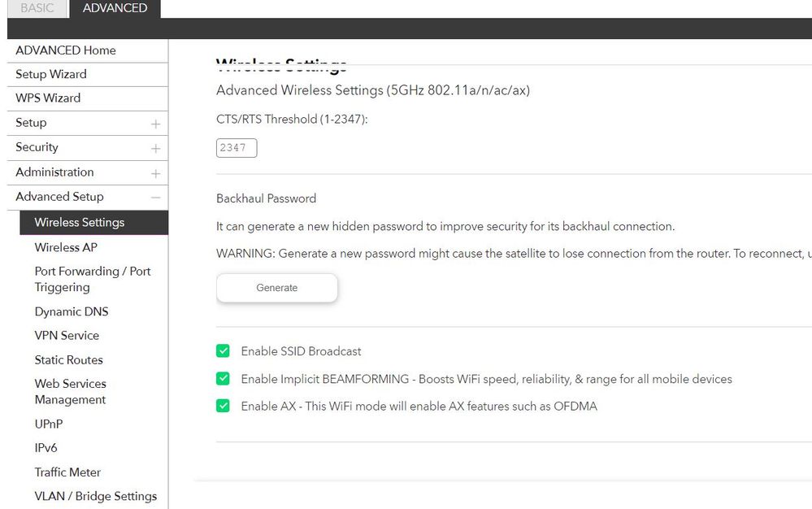
Task: Collapse the Advanced Setup minus icon
Action: pyautogui.click(x=155, y=198)
